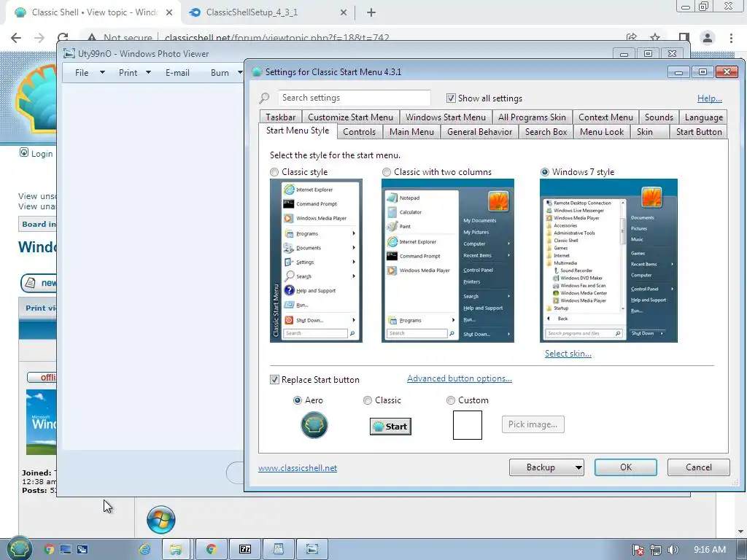The width and height of the screenshot is (747, 560).
Task: Open the Advanced button options... link
Action: click(460, 378)
